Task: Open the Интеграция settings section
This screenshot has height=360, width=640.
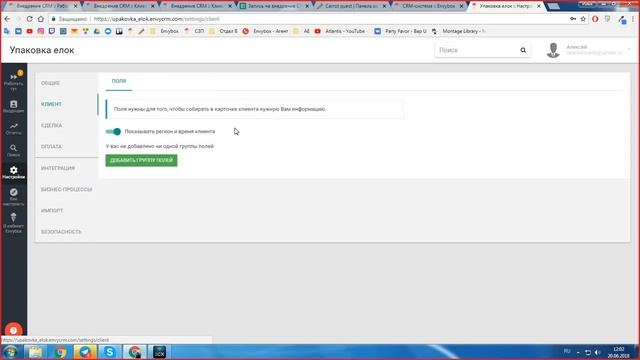Action: tap(58, 168)
